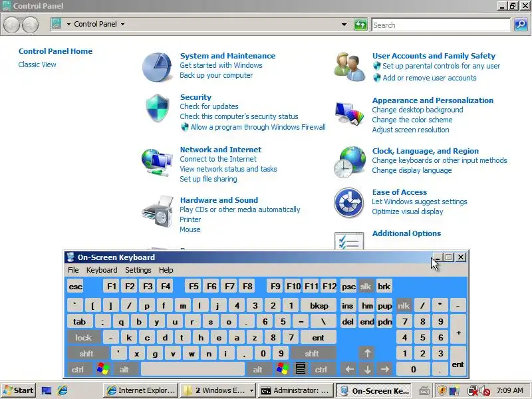Click the network disconnected tray icon
Viewport: 532px width, 399px height.
(473, 390)
